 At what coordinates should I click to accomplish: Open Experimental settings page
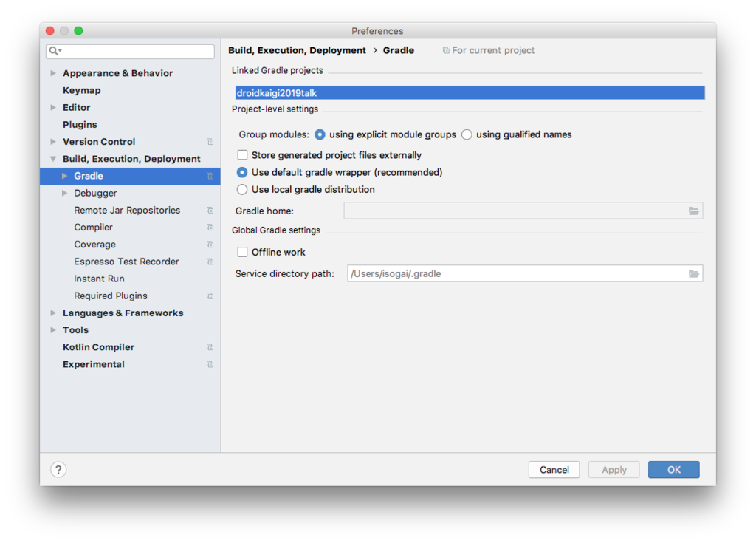tap(94, 364)
